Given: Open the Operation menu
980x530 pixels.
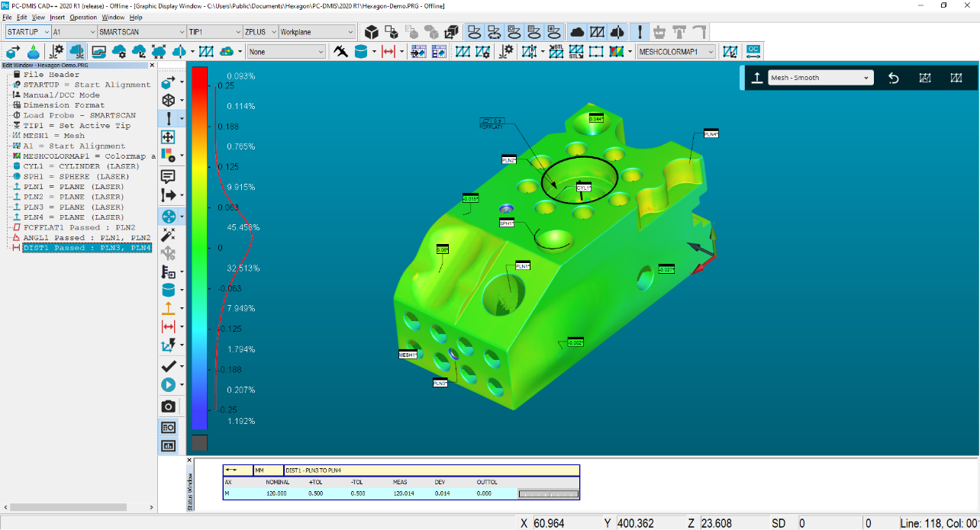Looking at the screenshot, I should 83,17.
